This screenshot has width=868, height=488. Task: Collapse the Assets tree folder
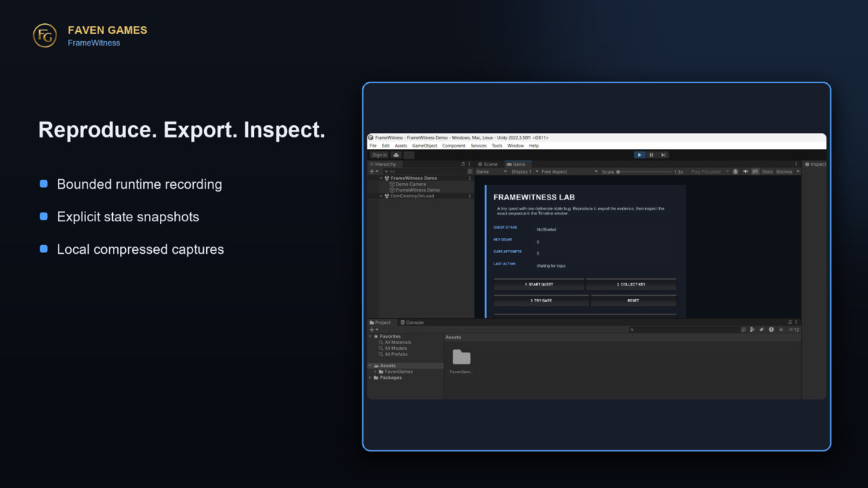click(x=370, y=366)
